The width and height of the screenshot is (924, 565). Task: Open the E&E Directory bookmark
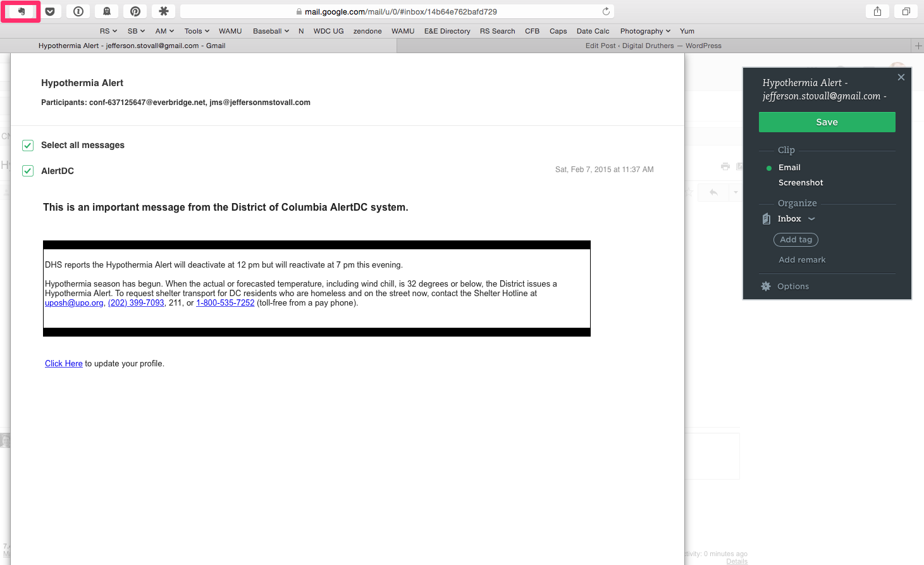tap(447, 31)
